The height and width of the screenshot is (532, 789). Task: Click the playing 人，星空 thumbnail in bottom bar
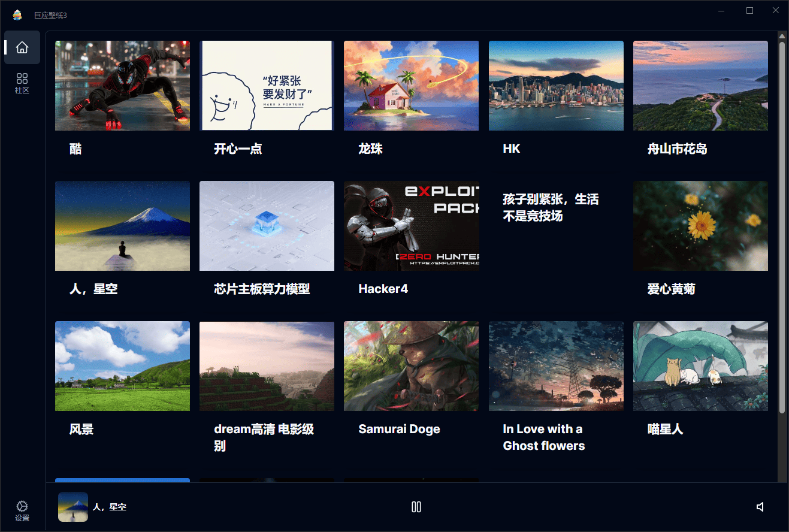tap(72, 506)
